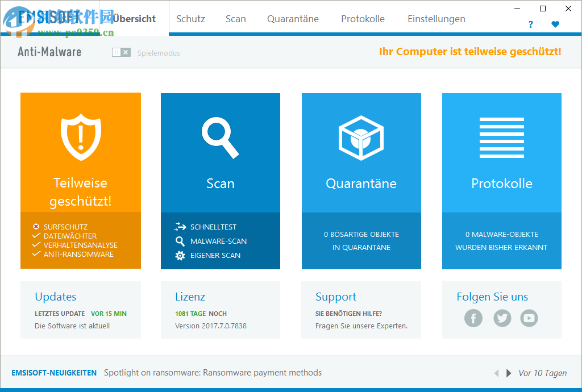The height and width of the screenshot is (392, 582).
Task: Launch Malware-Scan via its magnifier icon
Action: coord(180,241)
